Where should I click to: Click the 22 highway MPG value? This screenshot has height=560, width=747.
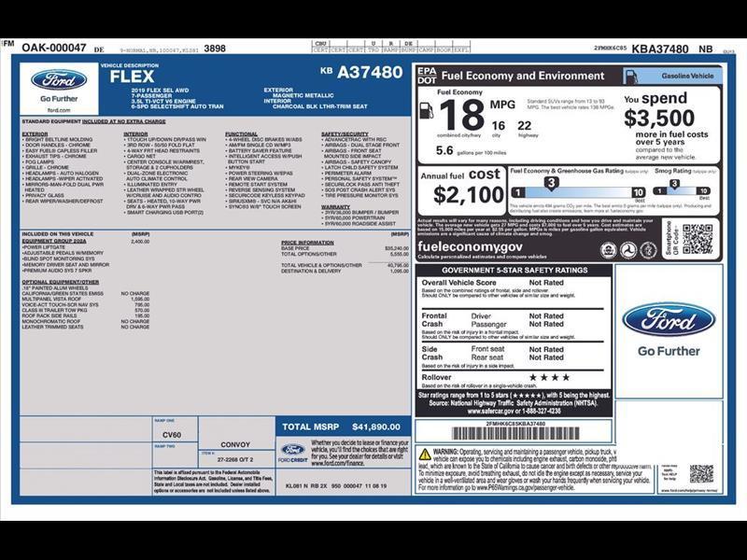pyautogui.click(x=524, y=126)
